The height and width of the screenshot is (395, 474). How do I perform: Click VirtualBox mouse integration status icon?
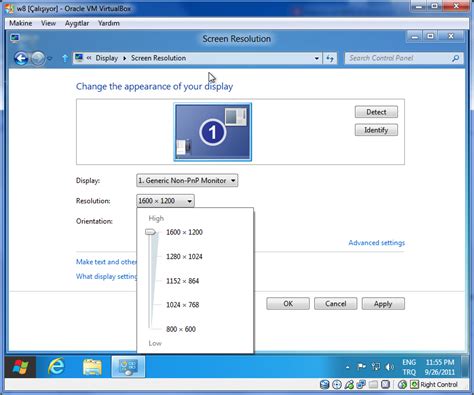click(402, 385)
